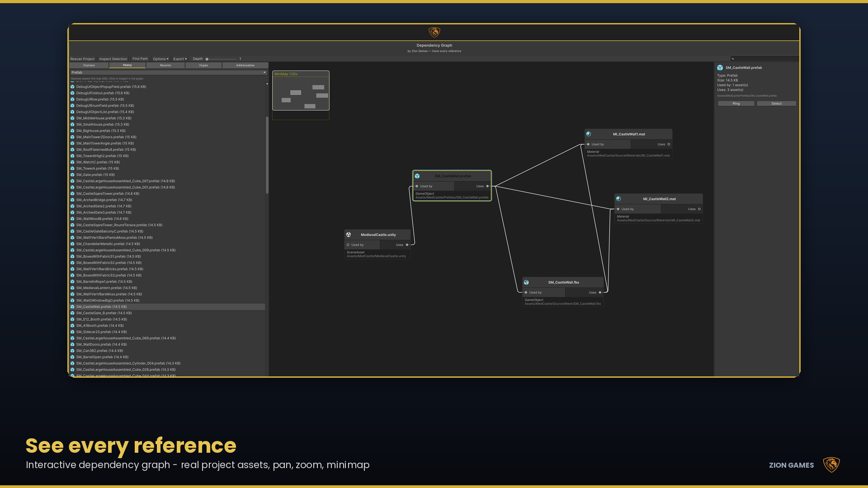Click the material sphere icon on MI_CastleWall2.mat node

pos(618,199)
